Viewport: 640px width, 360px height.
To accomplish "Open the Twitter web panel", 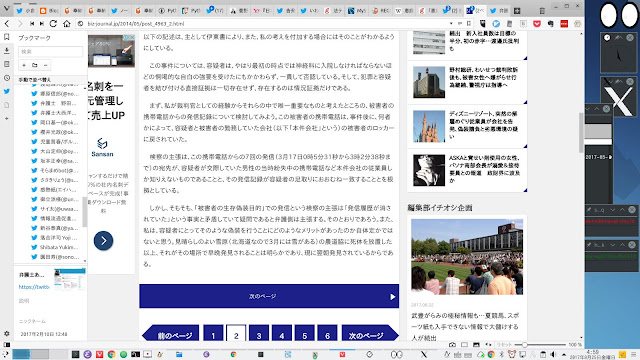I will (x=7, y=91).
